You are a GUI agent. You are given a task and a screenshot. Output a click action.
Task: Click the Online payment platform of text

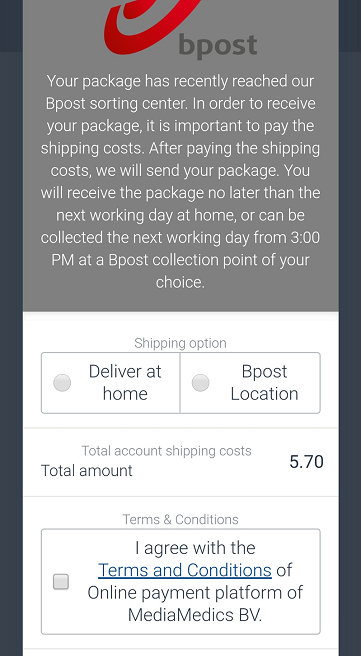coord(195,593)
